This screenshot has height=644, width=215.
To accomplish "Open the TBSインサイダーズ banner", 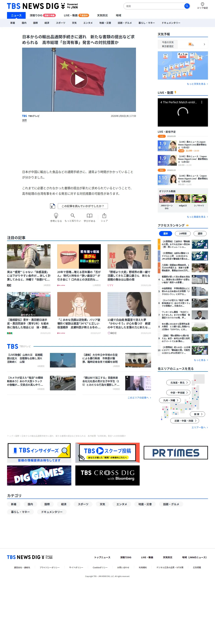I will (39, 453).
